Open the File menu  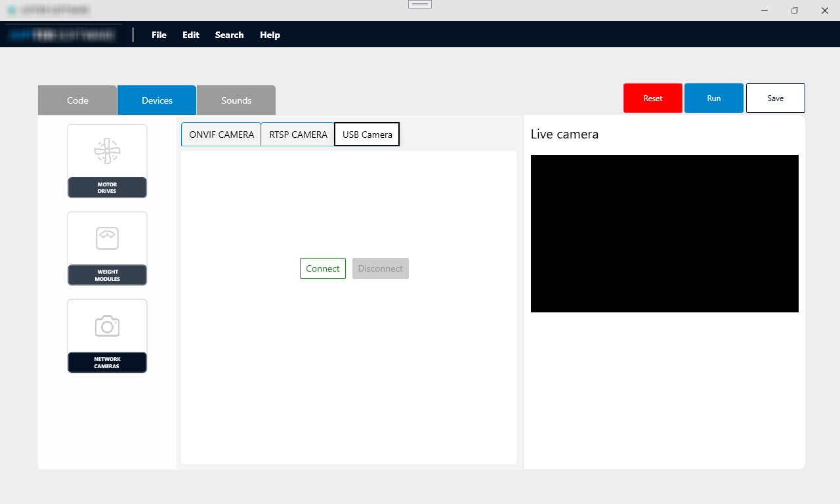click(159, 35)
